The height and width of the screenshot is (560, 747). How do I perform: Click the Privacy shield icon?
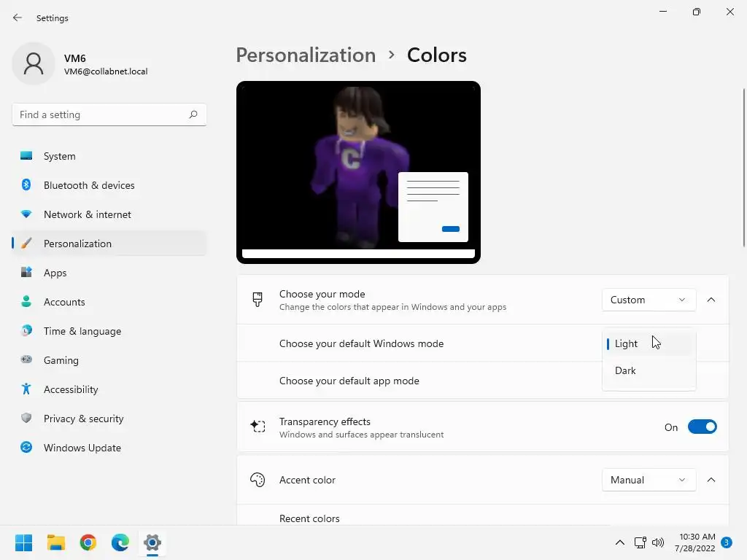tap(26, 418)
